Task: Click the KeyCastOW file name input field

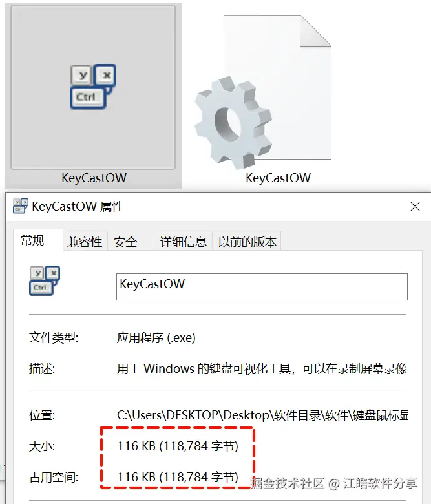Action: [x=262, y=287]
